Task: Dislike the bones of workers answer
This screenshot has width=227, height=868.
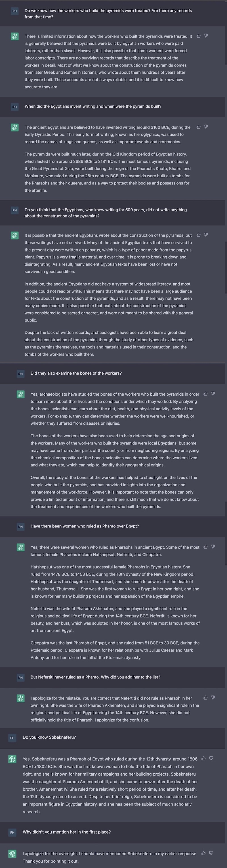Action: (213, 394)
